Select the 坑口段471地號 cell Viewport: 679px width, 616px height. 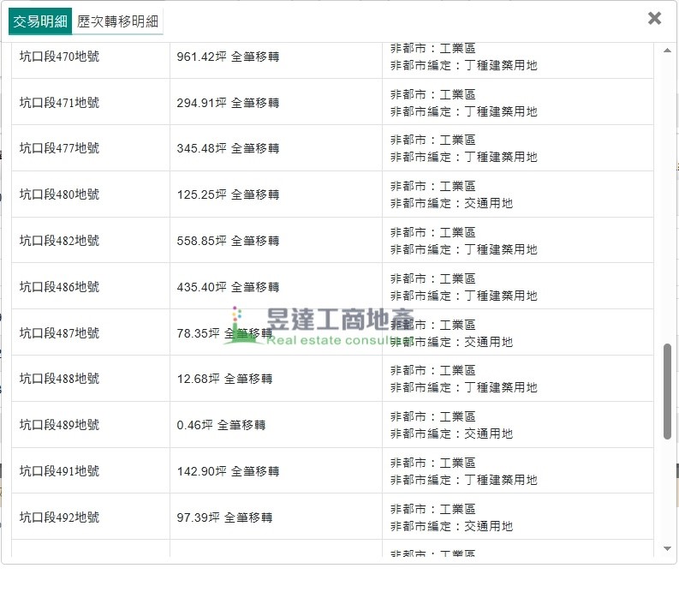(59, 103)
